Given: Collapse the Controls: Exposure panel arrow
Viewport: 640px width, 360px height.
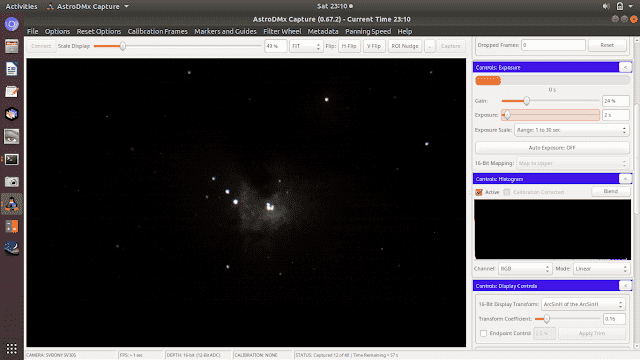Looking at the screenshot, I should point(625,67).
